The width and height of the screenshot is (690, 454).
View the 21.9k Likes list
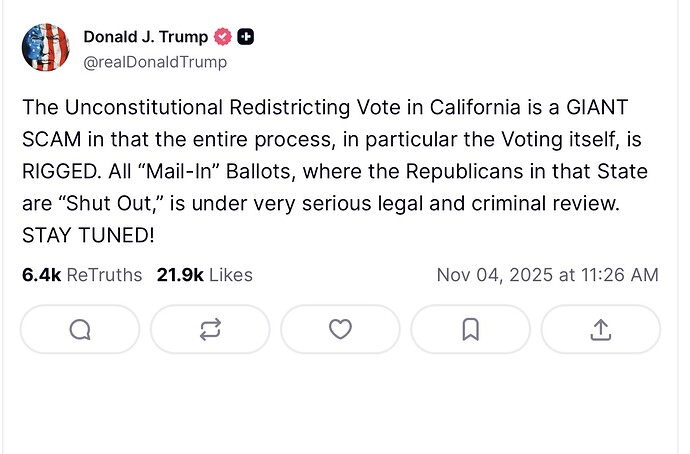click(204, 274)
